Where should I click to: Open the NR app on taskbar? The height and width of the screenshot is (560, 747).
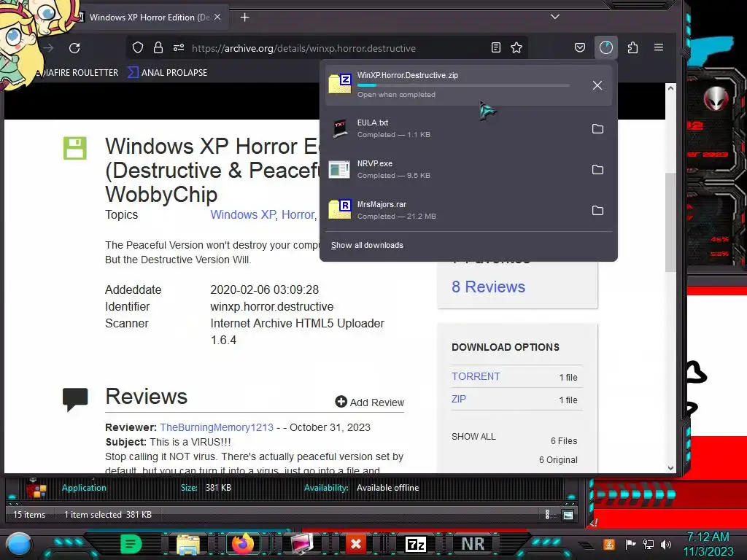(x=473, y=544)
